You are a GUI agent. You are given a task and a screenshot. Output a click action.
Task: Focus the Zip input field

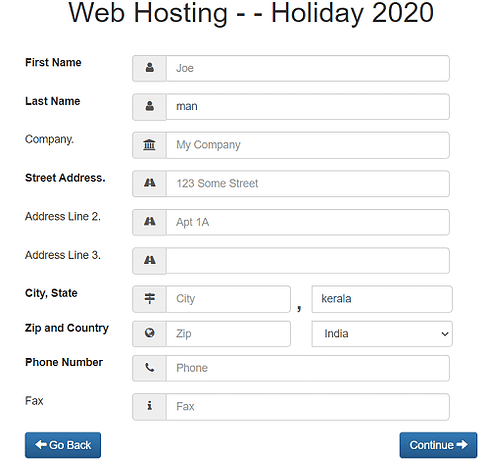coord(228,334)
